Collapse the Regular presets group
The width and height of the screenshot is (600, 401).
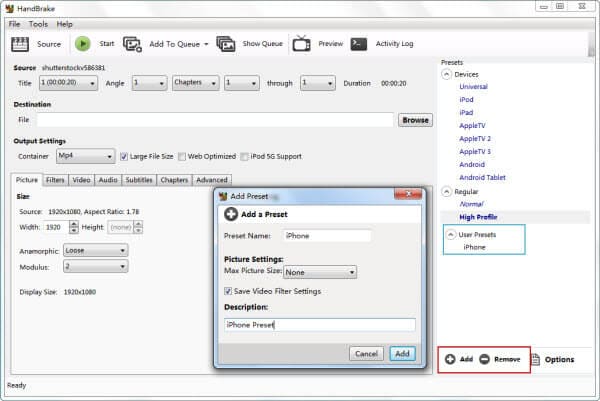[x=446, y=191]
